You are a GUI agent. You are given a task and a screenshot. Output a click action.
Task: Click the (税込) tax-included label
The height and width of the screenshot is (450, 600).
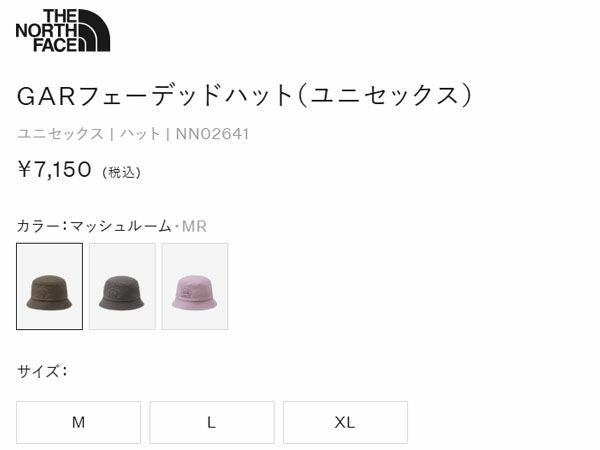point(121,173)
